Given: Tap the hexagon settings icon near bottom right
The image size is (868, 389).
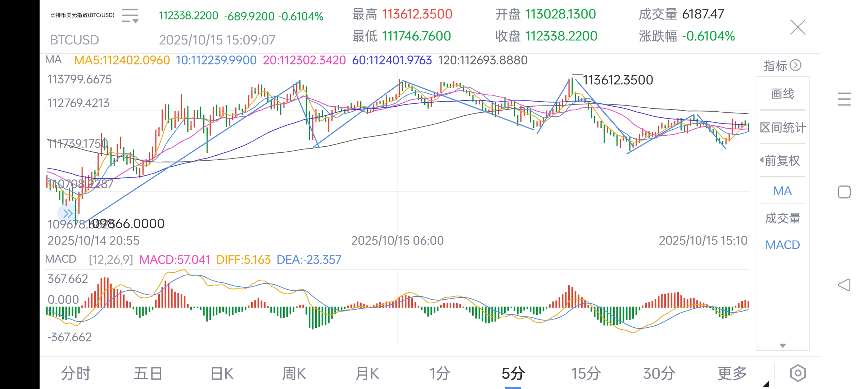Looking at the screenshot, I should [x=798, y=373].
